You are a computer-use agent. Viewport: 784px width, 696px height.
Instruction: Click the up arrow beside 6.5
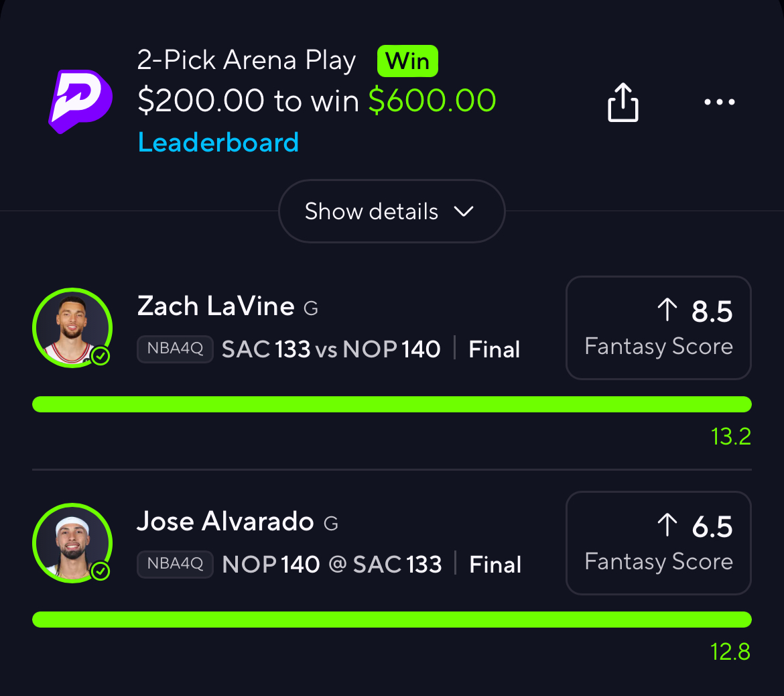tap(667, 526)
